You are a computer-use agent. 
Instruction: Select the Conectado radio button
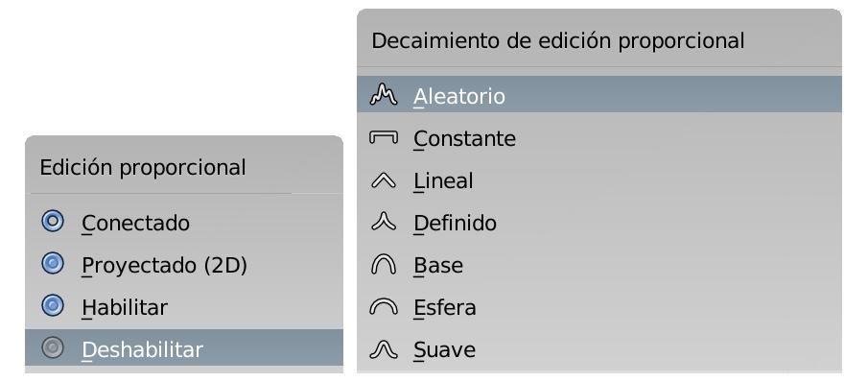[53, 222]
